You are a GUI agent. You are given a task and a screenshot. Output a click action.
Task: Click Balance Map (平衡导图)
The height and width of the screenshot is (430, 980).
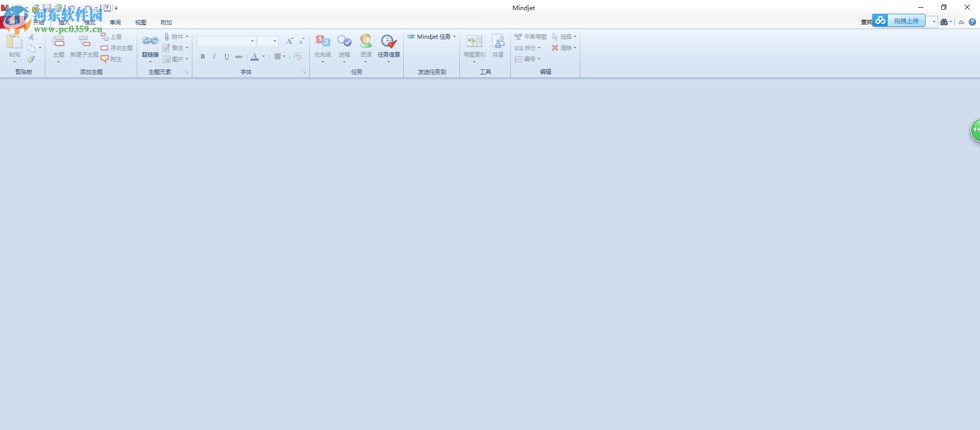(x=530, y=37)
